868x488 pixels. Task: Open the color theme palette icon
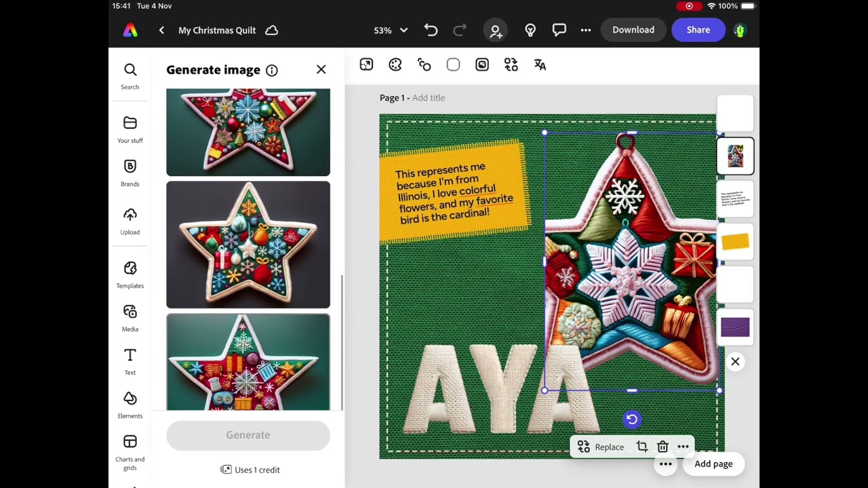click(395, 65)
